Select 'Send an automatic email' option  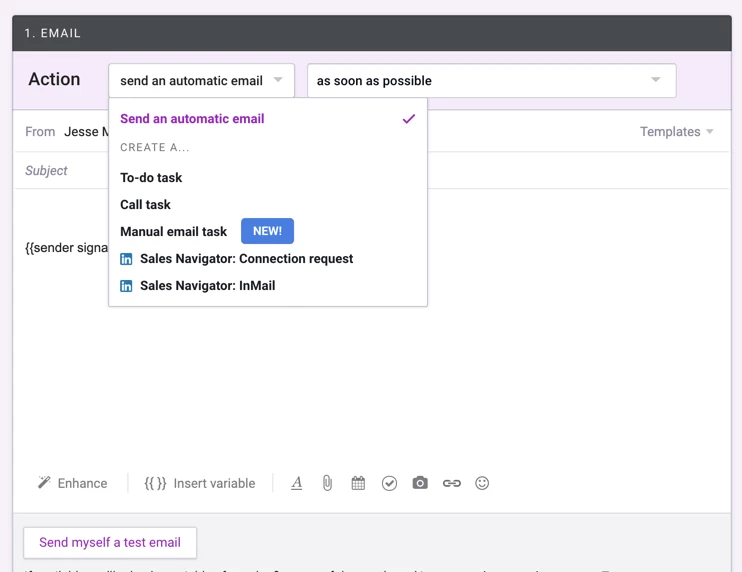(x=268, y=119)
